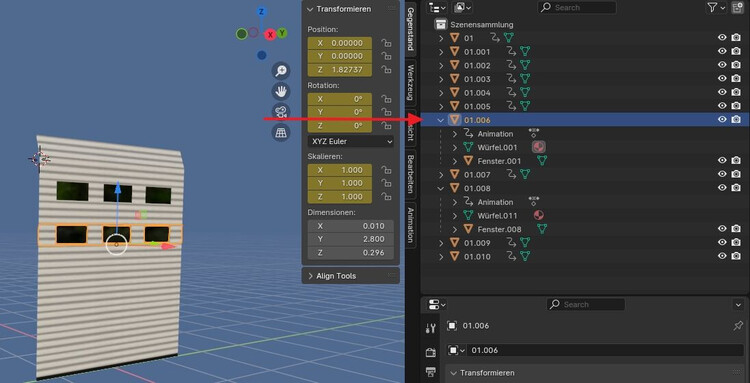The height and width of the screenshot is (383, 750).
Task: Select the Fenster.001 outliner entry
Action: pos(499,161)
